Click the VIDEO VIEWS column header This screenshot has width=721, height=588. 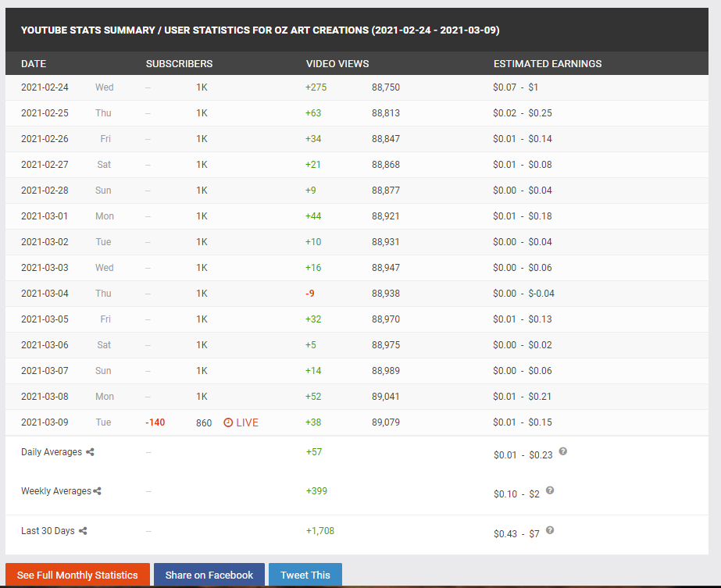pyautogui.click(x=337, y=64)
